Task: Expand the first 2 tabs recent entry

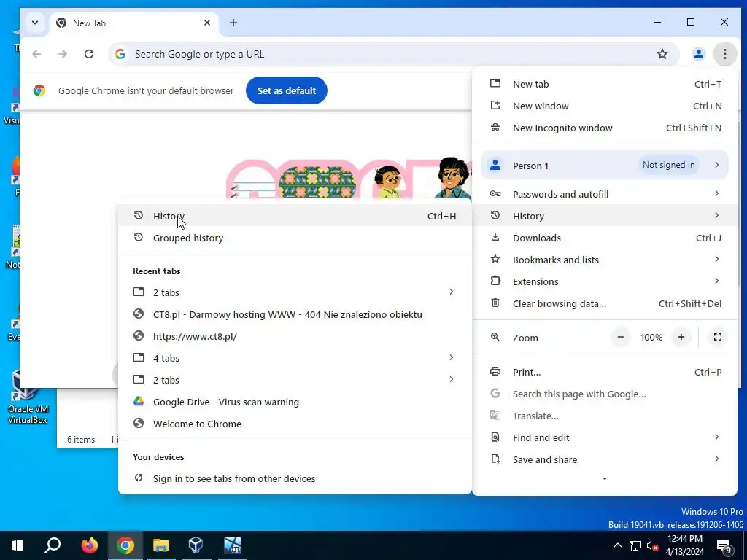Action: tap(295, 292)
